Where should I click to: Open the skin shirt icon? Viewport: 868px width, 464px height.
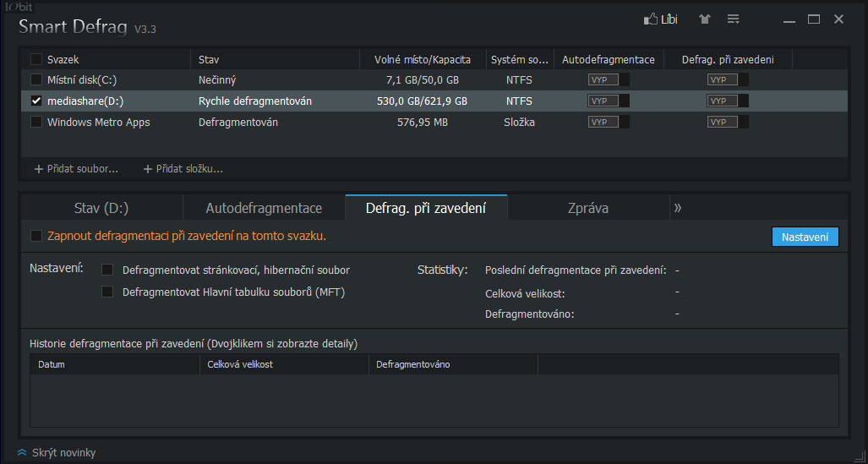(704, 19)
